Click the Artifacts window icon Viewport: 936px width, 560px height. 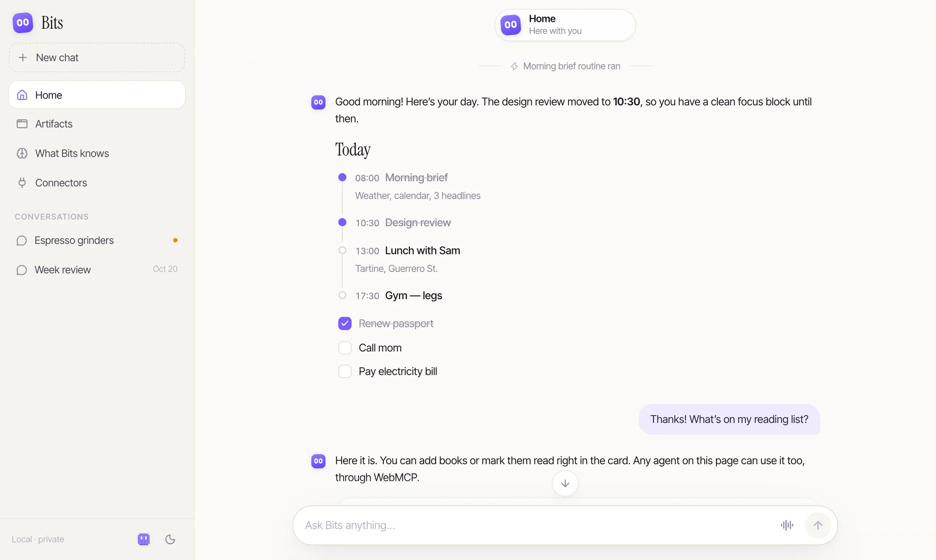point(22,124)
